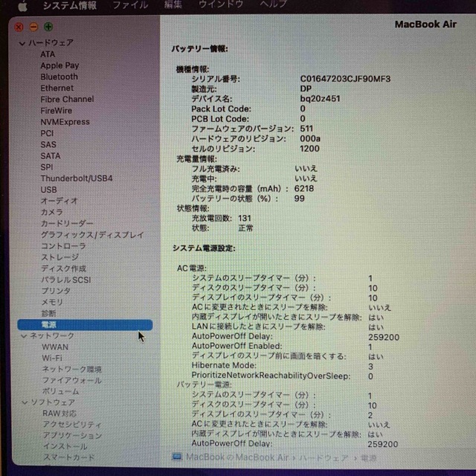Viewport: 476px width, 476px height.
Task: Select SAS in the sidebar
Action: point(48,144)
